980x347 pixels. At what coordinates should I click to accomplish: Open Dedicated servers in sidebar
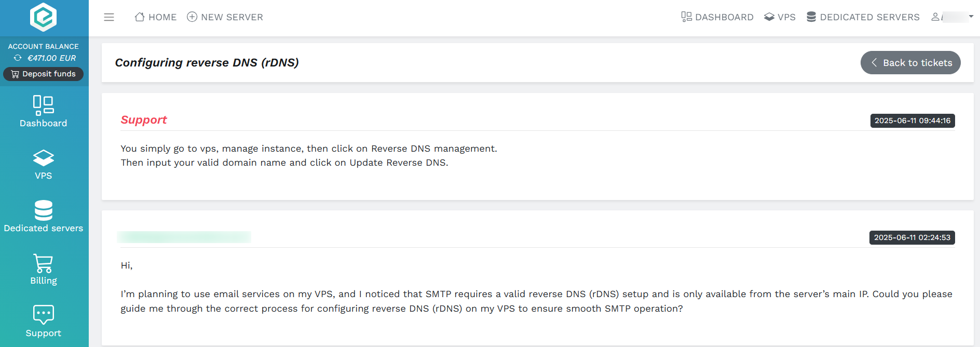[x=44, y=217]
